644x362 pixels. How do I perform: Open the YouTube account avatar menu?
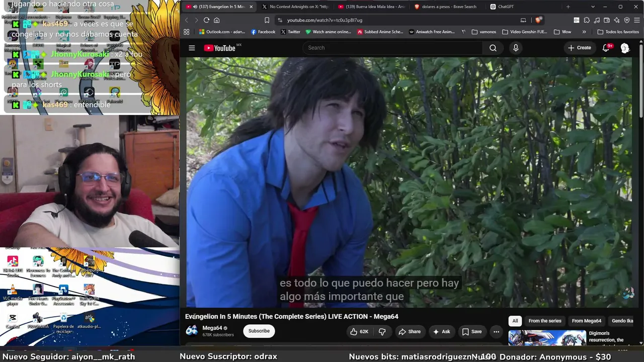pyautogui.click(x=625, y=48)
